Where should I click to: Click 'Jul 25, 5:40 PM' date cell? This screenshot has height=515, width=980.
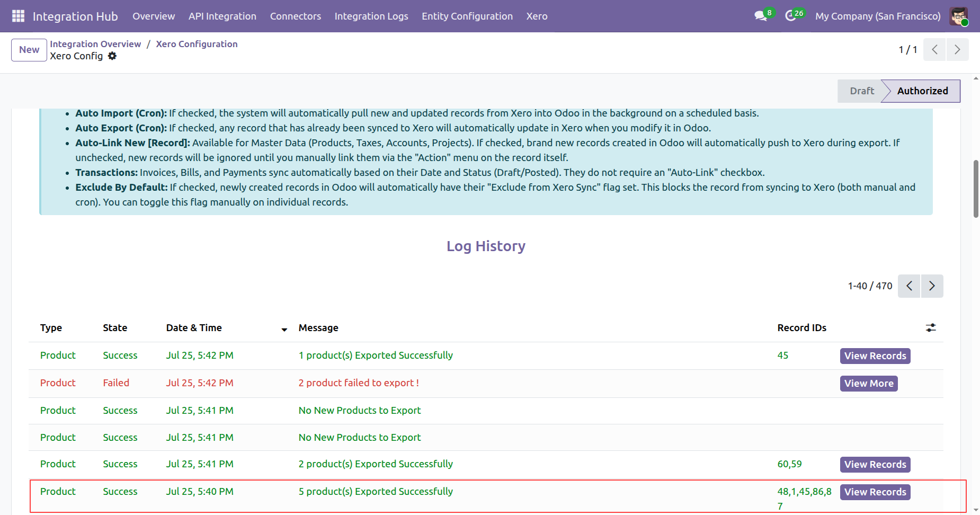[200, 492]
